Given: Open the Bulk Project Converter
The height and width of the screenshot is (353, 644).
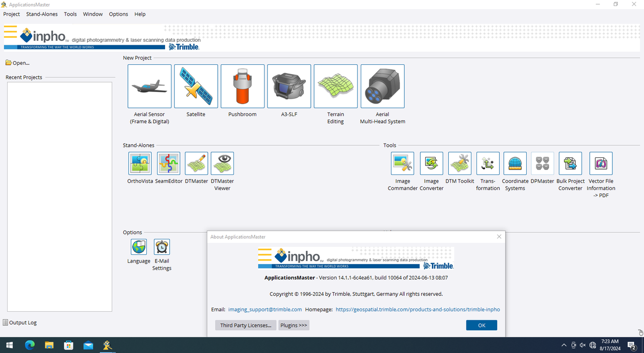Looking at the screenshot, I should (571, 163).
